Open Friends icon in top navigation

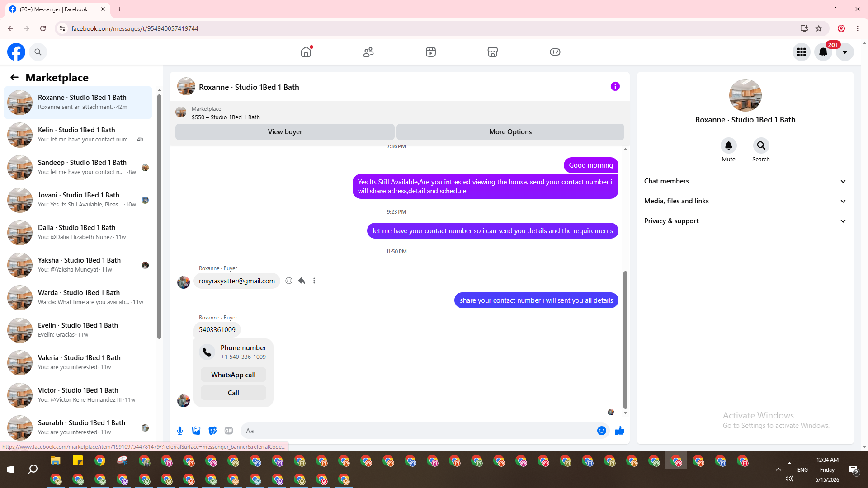click(x=368, y=52)
